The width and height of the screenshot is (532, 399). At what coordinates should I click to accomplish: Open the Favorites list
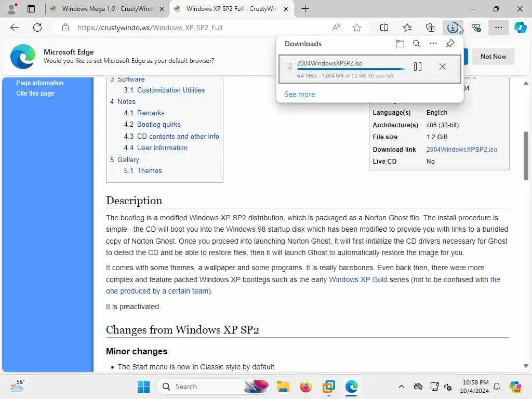[407, 28]
